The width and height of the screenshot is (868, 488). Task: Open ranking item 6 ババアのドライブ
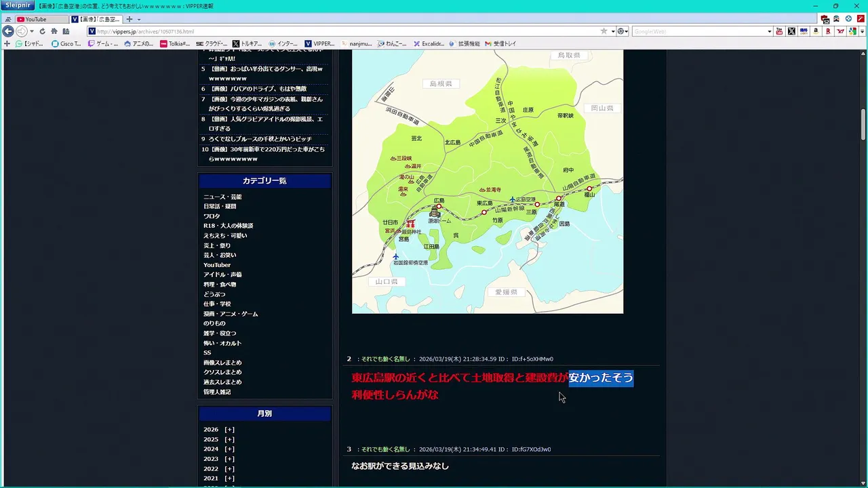[258, 89]
